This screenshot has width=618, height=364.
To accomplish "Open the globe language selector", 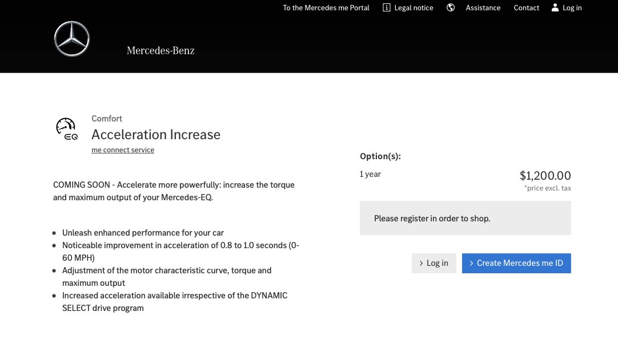I will [x=451, y=8].
